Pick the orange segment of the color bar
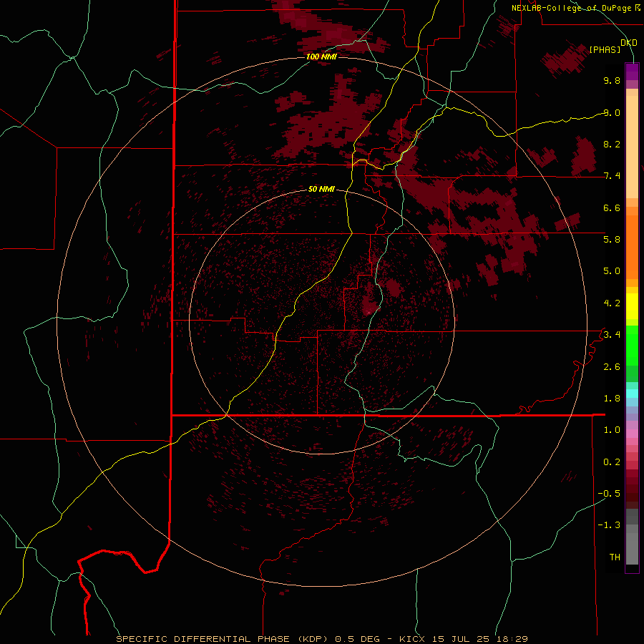Screen dimensions: 644x644 click(x=632, y=247)
